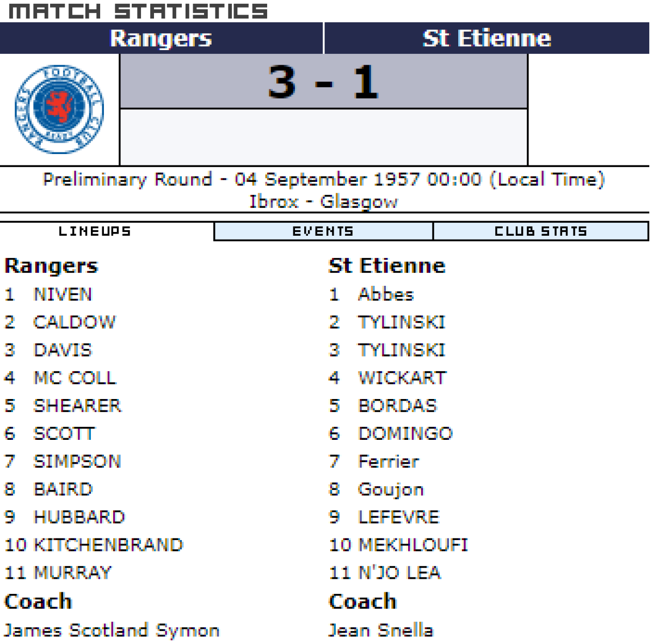653x644 pixels.
Task: Click MURRAY in the Rangers lineup
Action: click(x=72, y=573)
